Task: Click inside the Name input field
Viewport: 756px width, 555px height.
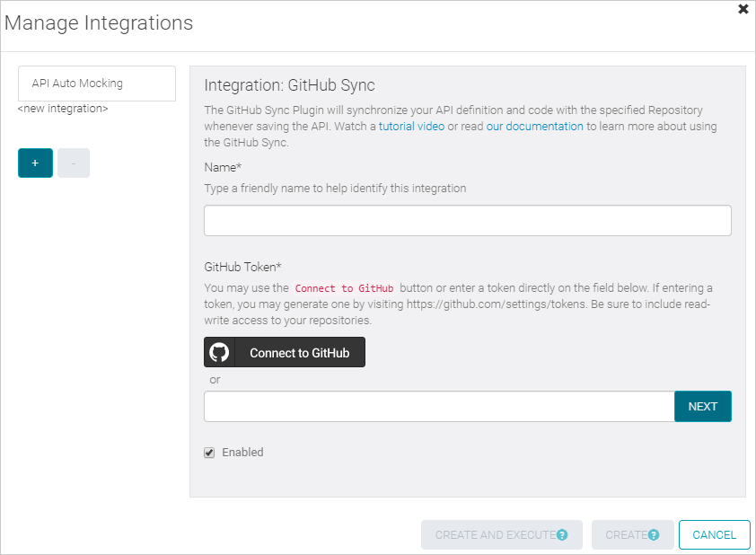Action: point(467,220)
